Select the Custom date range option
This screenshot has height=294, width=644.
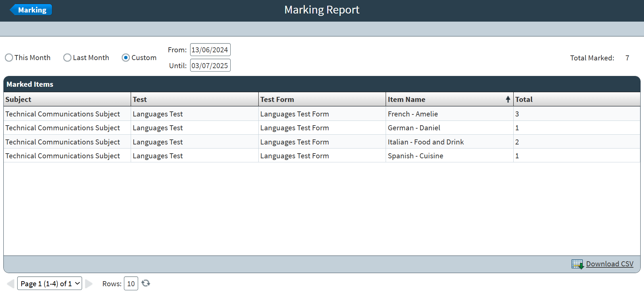click(126, 58)
